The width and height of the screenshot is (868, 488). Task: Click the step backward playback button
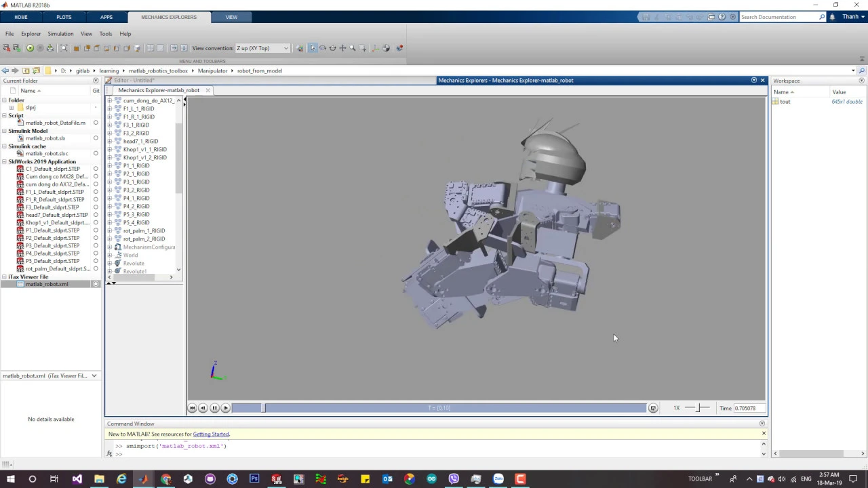tap(203, 408)
